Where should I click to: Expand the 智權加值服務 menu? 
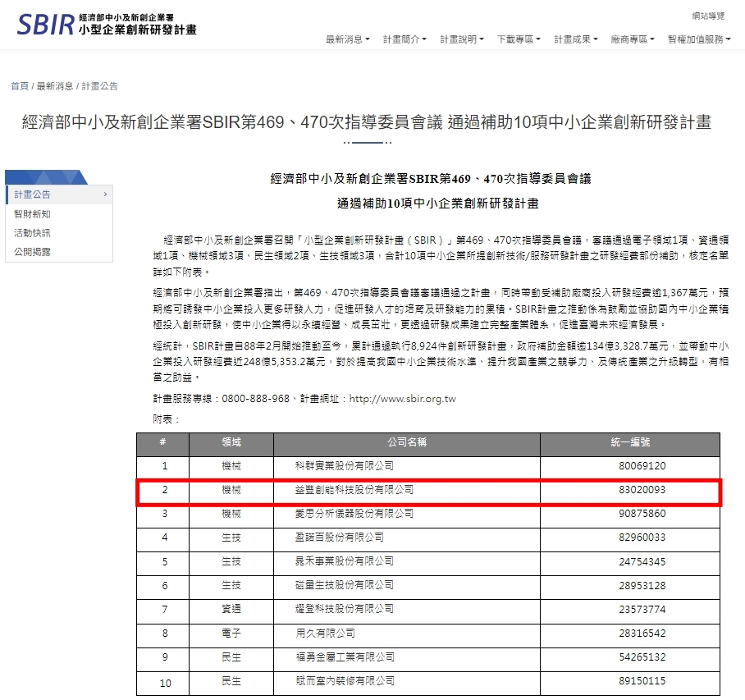[699, 39]
